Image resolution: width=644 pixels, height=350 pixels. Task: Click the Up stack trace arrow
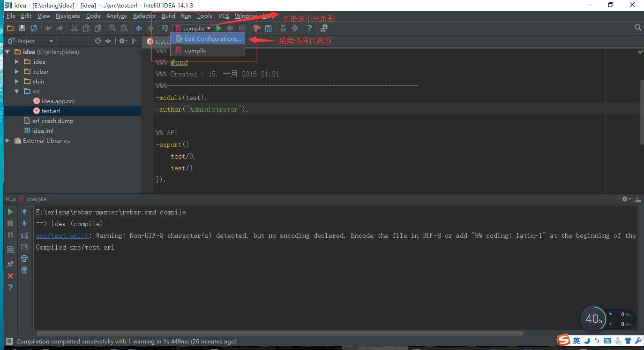click(x=24, y=212)
